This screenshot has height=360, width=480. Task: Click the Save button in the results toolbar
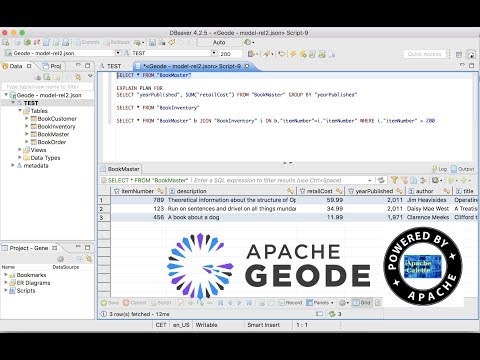pyautogui.click(x=110, y=303)
